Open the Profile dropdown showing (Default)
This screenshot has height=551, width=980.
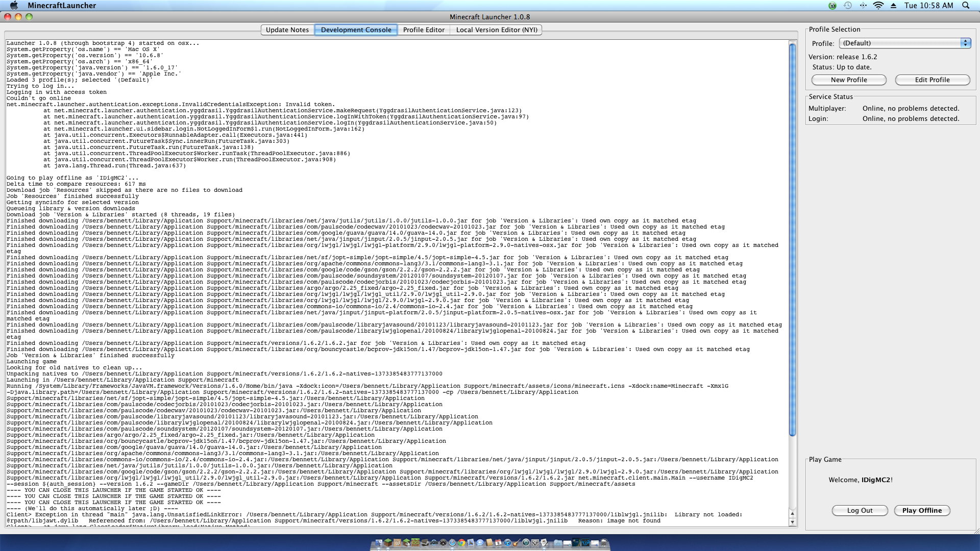[904, 43]
